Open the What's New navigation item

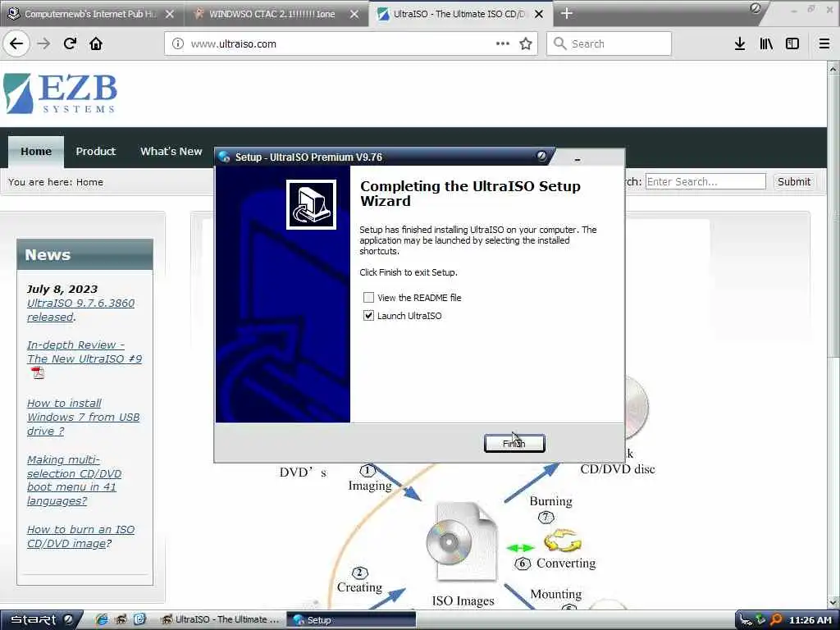point(171,152)
